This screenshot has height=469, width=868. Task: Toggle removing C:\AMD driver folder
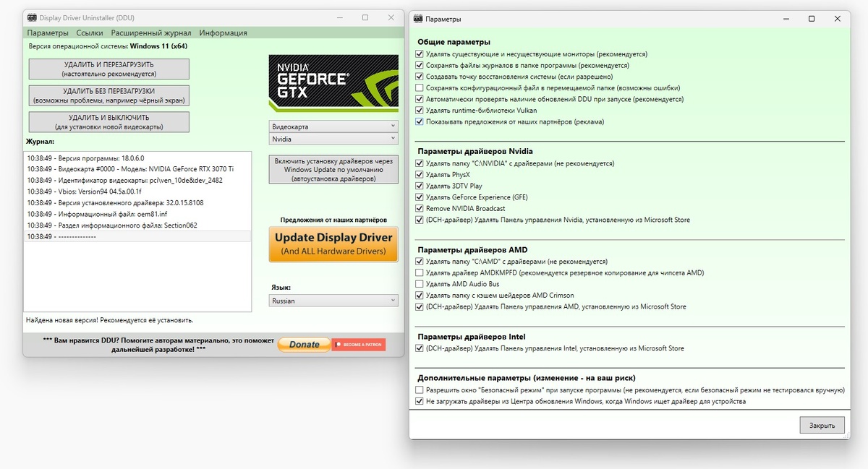[420, 262]
